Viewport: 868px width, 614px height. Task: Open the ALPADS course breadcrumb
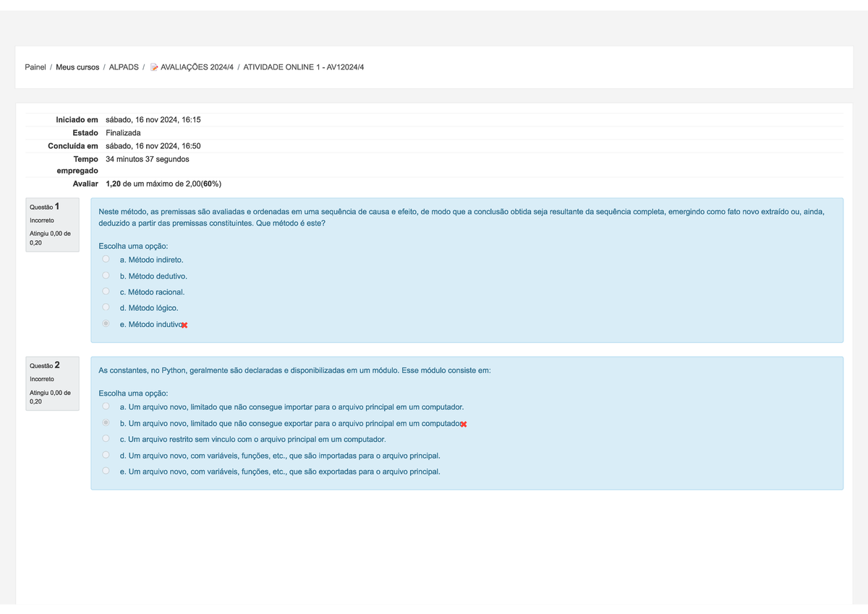pos(124,67)
